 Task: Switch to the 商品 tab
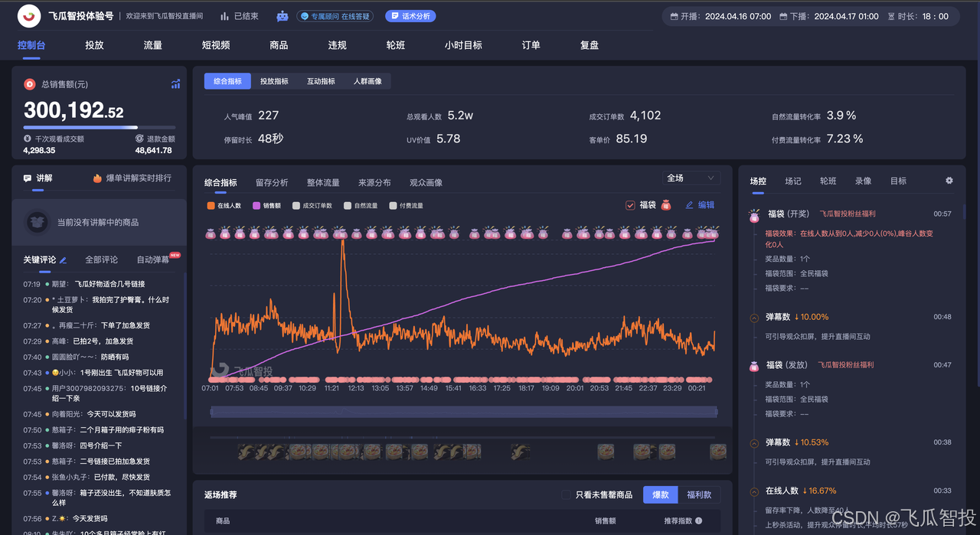point(279,45)
